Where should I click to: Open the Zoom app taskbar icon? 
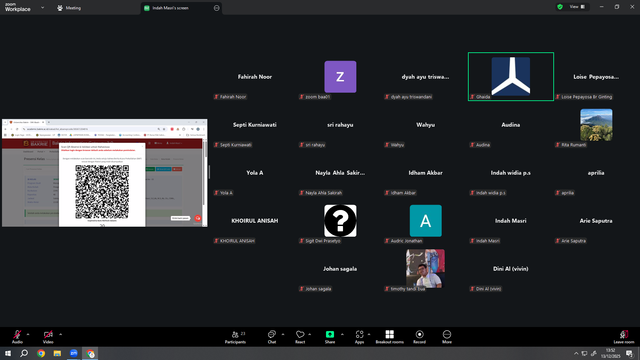[x=73, y=353]
